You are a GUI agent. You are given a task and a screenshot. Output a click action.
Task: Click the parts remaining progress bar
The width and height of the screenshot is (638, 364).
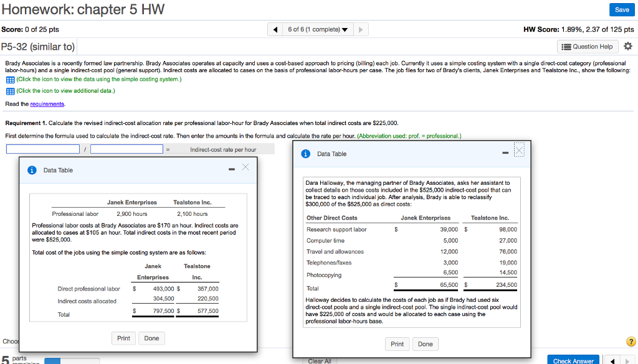pos(61,360)
